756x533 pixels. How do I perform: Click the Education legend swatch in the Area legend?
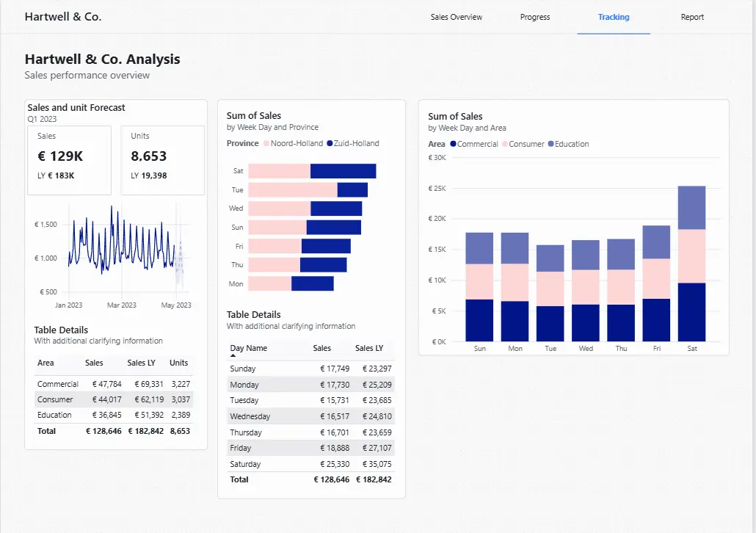[550, 144]
